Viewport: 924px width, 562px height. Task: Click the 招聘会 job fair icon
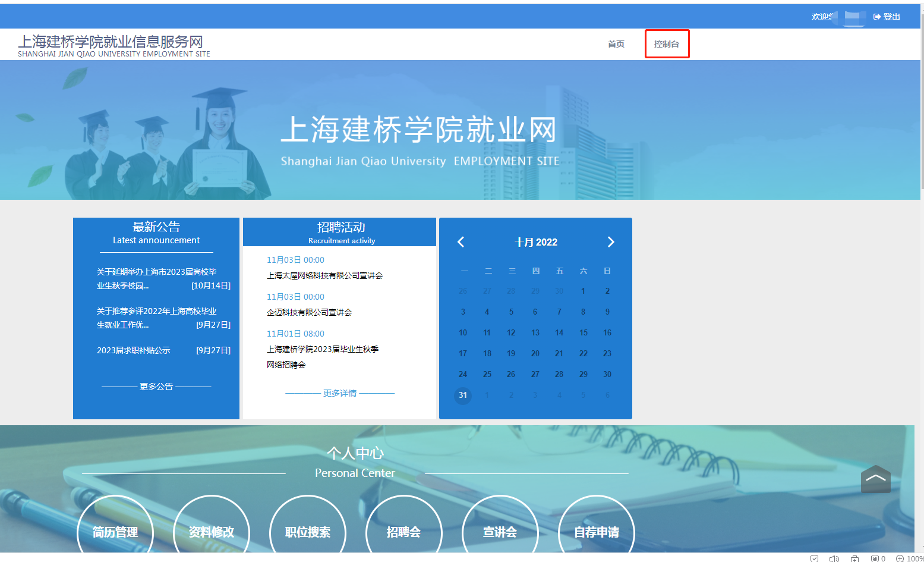pos(404,532)
